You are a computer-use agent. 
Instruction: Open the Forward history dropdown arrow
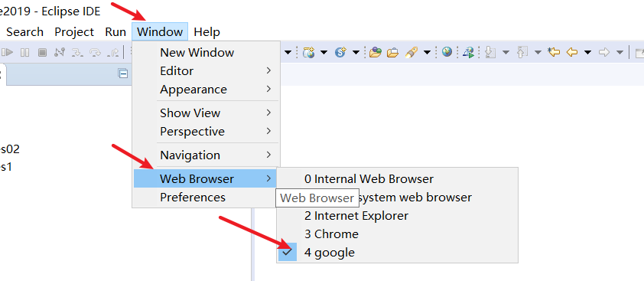[620, 53]
